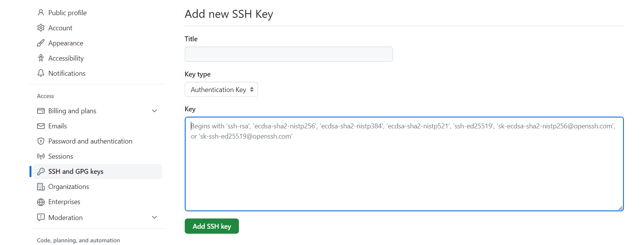Click the Public profile person icon
The width and height of the screenshot is (644, 245).
coord(41,12)
